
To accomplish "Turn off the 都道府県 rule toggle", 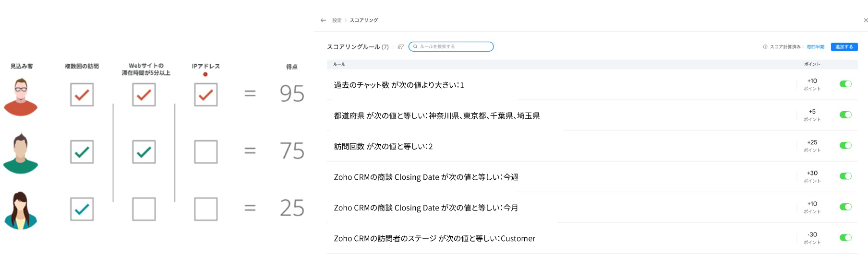I will (845, 115).
